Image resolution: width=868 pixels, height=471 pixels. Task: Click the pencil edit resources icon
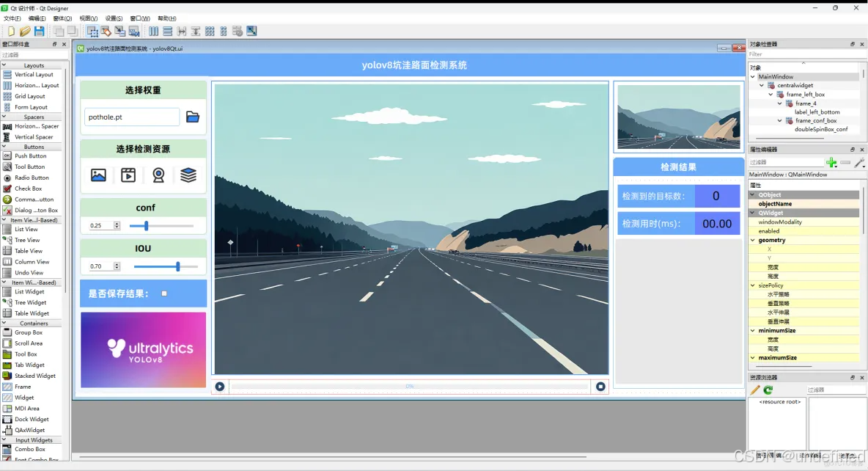[755, 390]
